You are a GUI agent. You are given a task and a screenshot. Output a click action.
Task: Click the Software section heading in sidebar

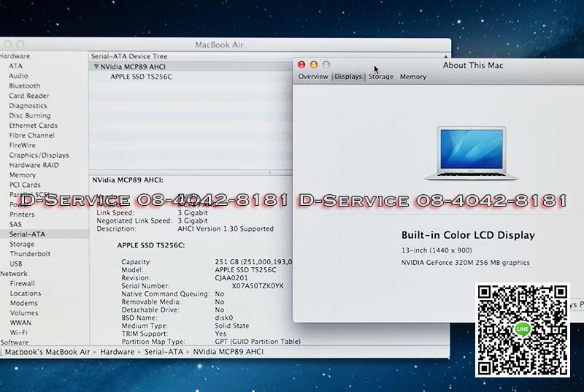(x=14, y=342)
